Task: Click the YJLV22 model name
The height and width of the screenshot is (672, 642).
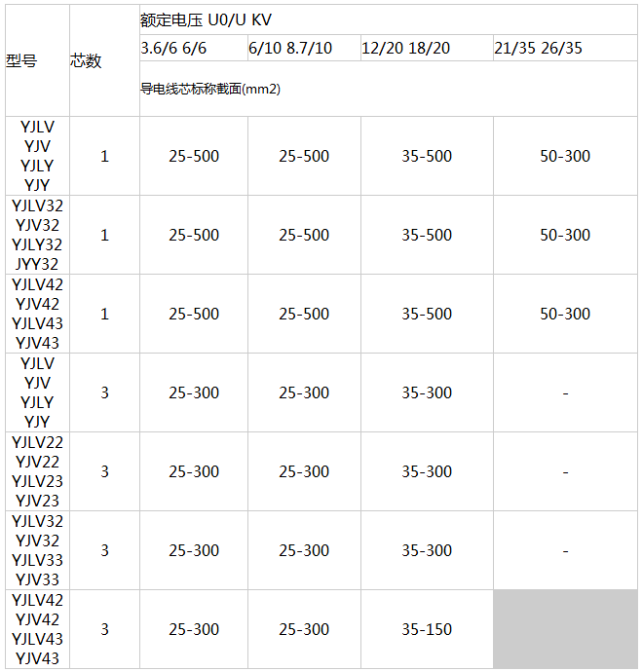Action: (x=37, y=442)
